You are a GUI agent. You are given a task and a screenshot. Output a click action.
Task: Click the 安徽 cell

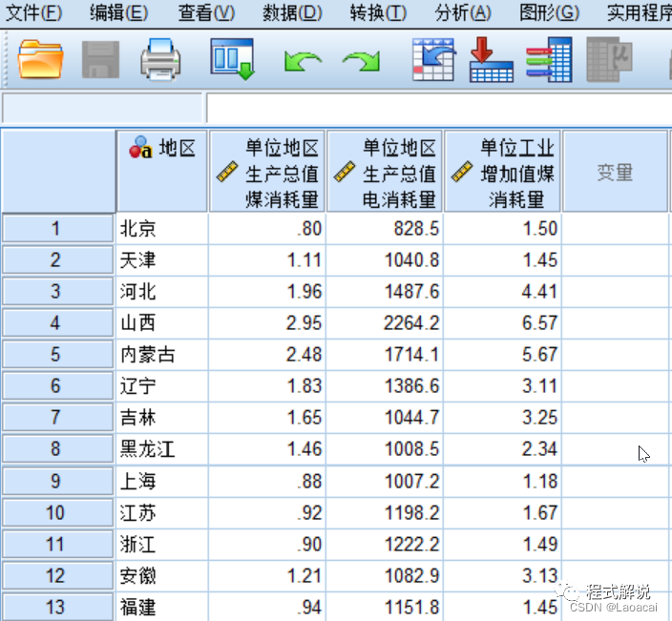pos(161,575)
